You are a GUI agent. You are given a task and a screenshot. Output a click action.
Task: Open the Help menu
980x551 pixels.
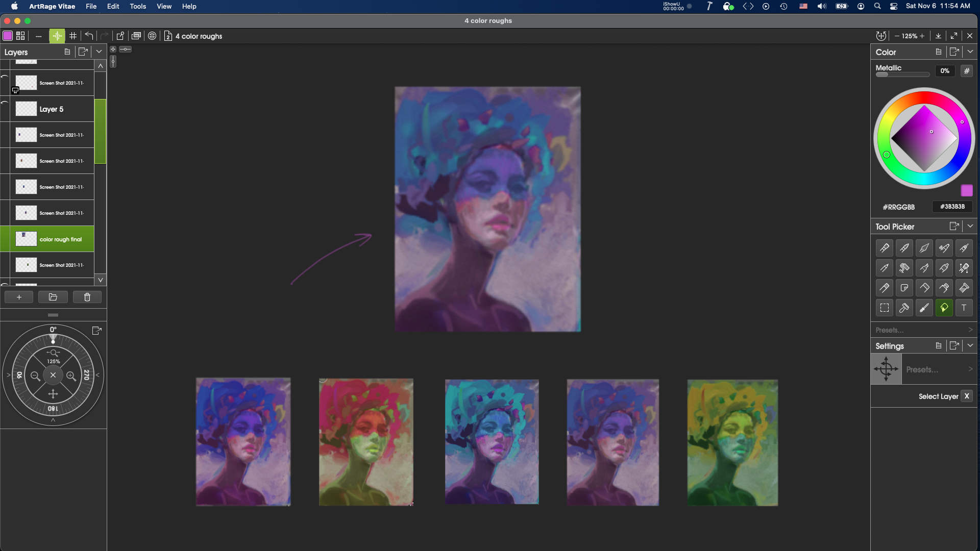(x=189, y=6)
